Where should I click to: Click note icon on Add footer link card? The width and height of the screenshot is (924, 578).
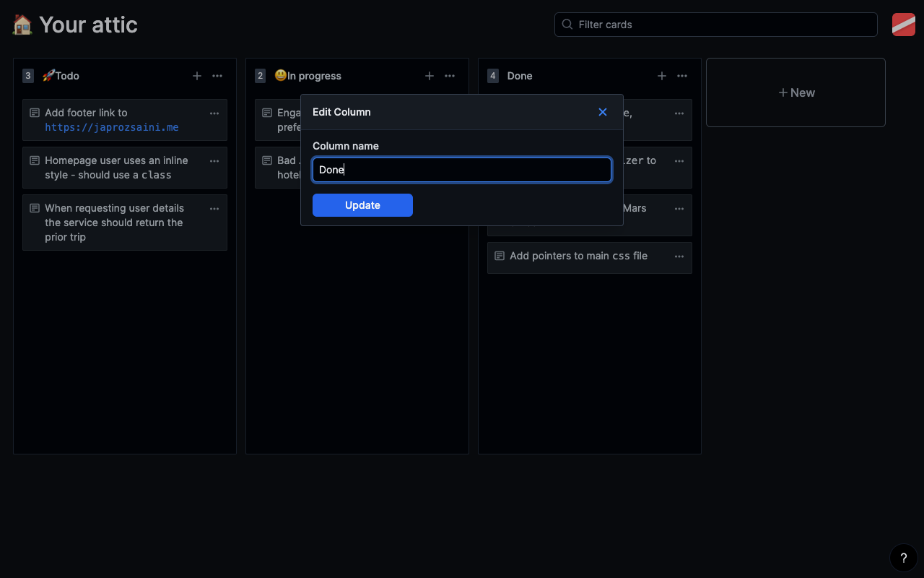pos(35,113)
